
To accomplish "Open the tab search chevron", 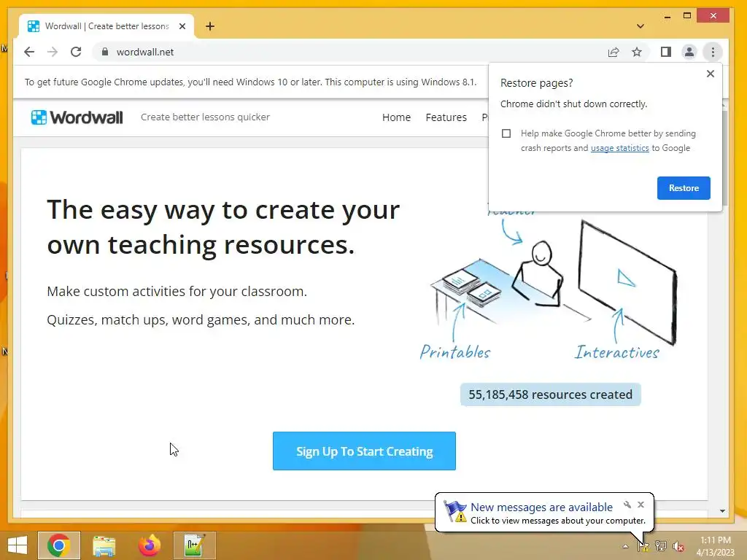I will (x=640, y=26).
